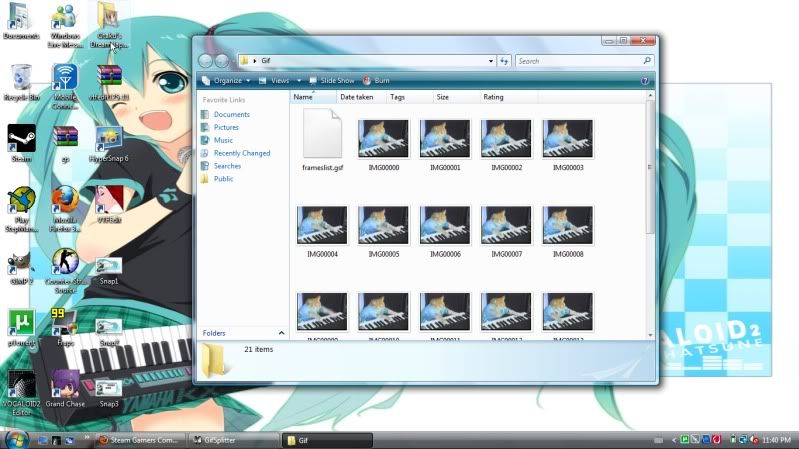Image resolution: width=799 pixels, height=449 pixels.
Task: Click the refresh button beside address bar
Action: pos(505,61)
